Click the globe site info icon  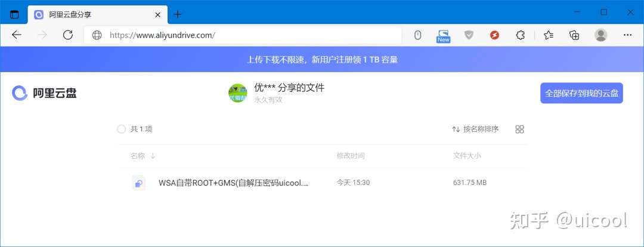[97, 35]
